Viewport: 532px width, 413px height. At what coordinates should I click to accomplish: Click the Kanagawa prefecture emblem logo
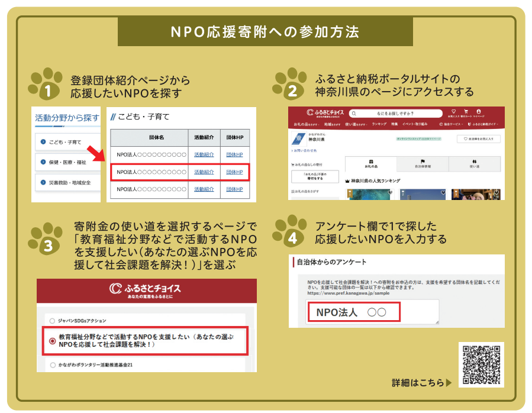point(297,138)
